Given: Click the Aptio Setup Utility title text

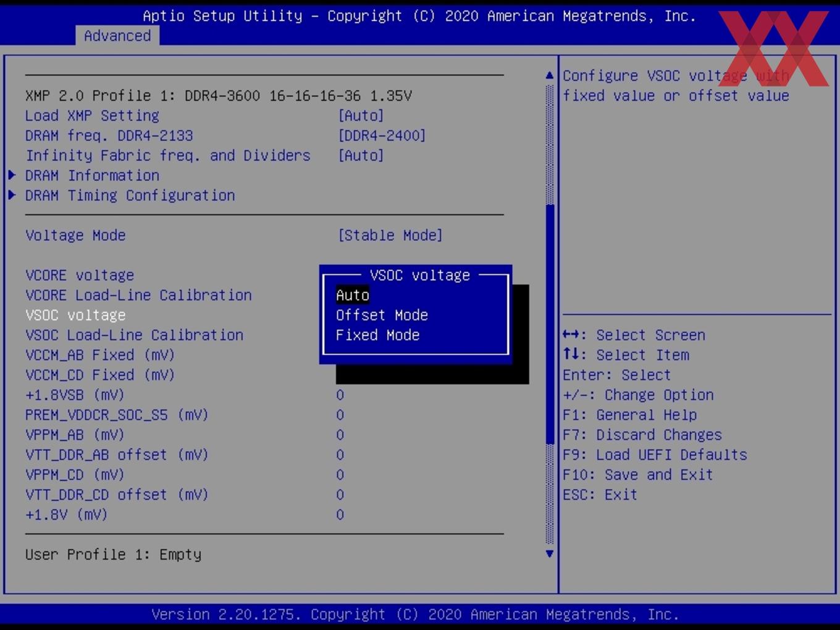Looking at the screenshot, I should click(x=419, y=16).
